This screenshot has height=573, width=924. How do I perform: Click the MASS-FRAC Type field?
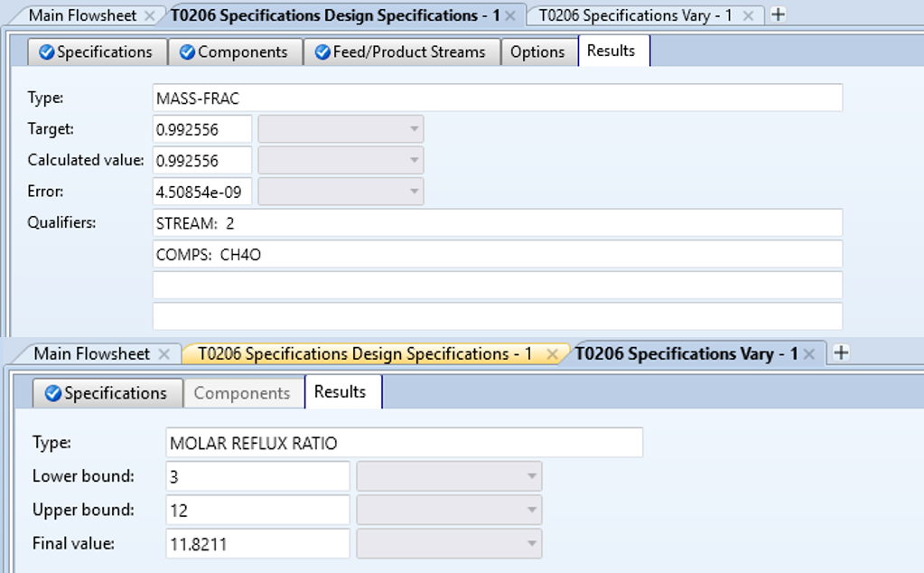(x=497, y=99)
